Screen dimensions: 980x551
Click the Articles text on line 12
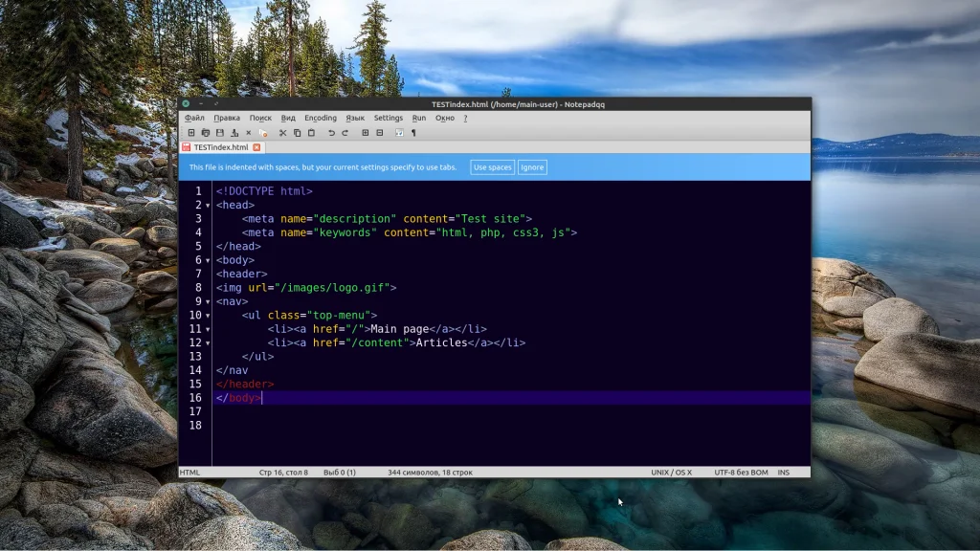pyautogui.click(x=441, y=342)
